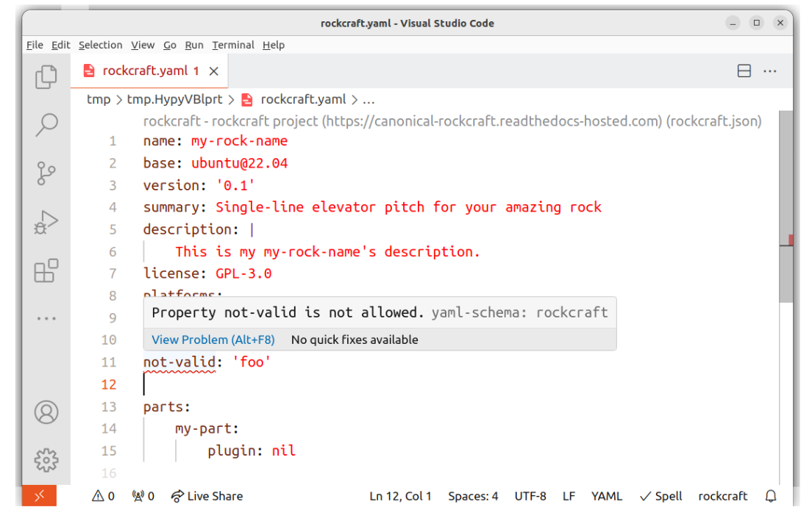Image resolution: width=812 pixels, height=521 pixels.
Task: Click the errors and warnings count in status bar
Action: (103, 496)
